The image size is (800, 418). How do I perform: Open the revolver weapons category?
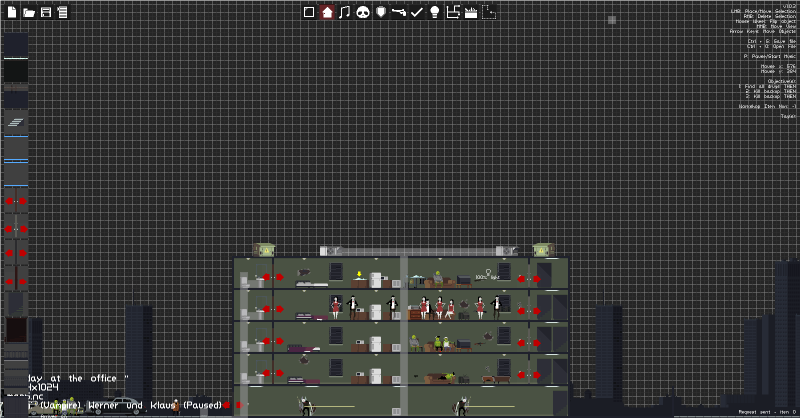pos(398,12)
